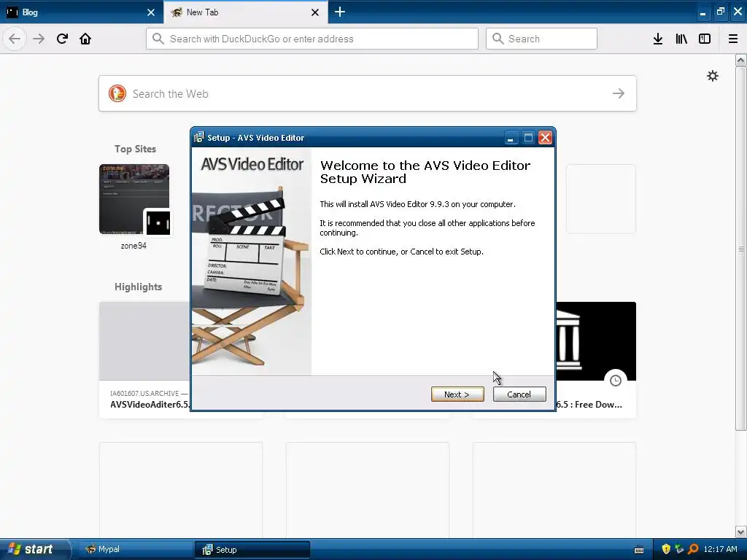Minimize the browser window
Image resolution: width=747 pixels, height=560 pixels.
tap(703, 12)
